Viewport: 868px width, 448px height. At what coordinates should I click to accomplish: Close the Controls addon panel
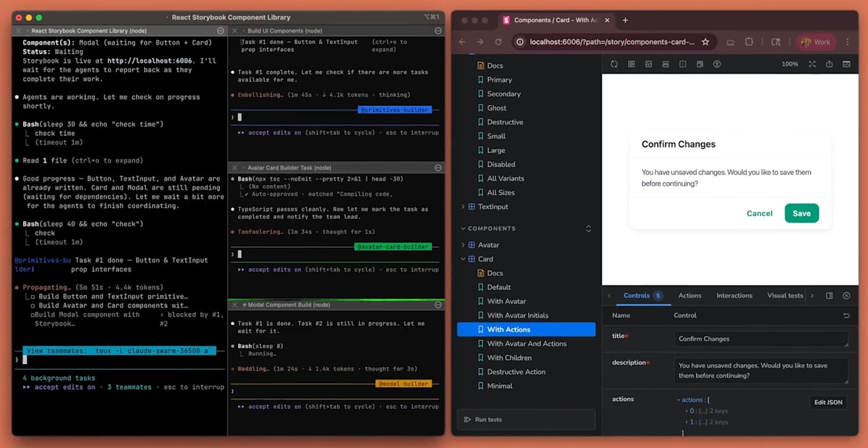846,295
